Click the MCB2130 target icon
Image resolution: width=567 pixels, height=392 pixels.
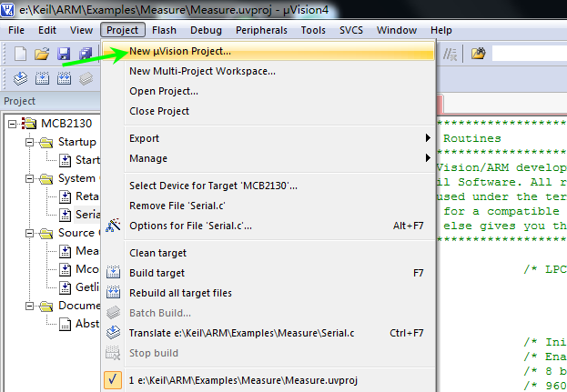click(29, 124)
